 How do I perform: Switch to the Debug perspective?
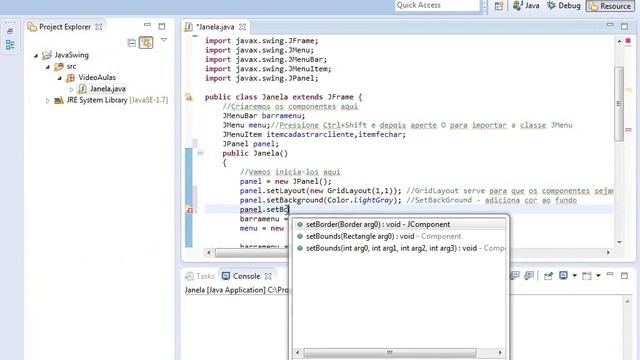(x=564, y=6)
